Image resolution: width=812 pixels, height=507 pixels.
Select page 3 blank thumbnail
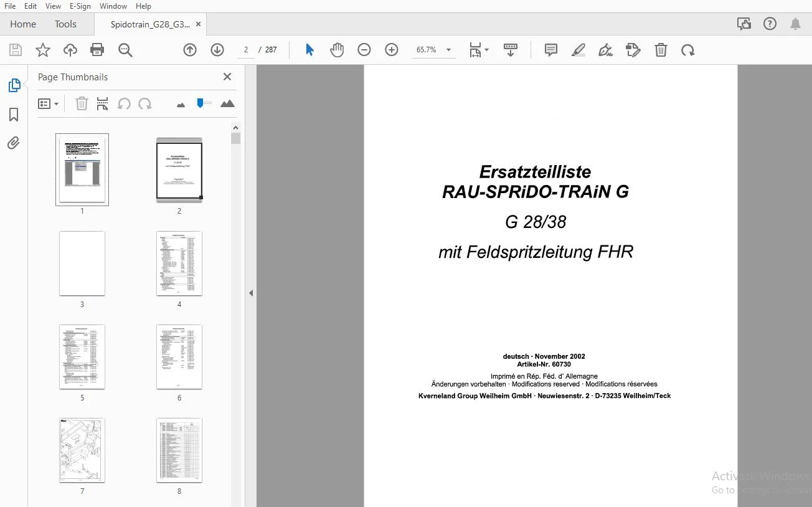click(x=82, y=263)
